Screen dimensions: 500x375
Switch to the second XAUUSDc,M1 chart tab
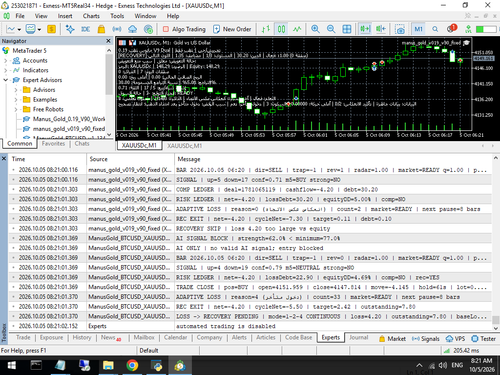[185, 146]
